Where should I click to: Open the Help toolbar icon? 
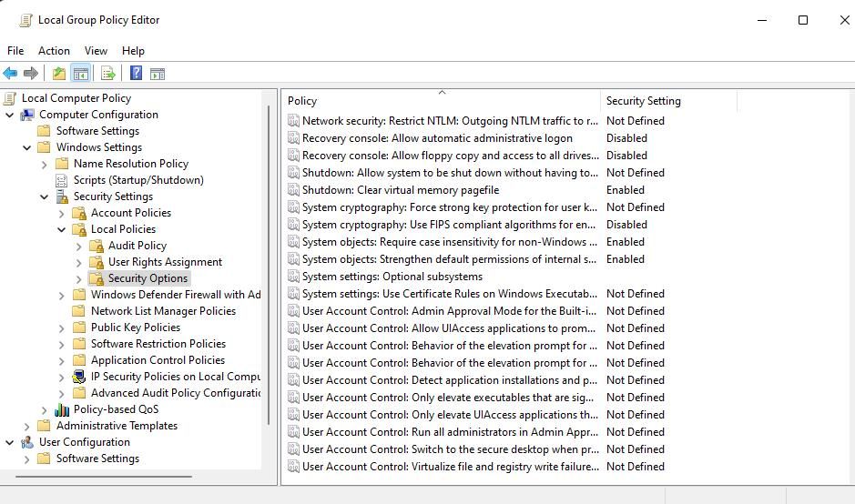point(137,73)
